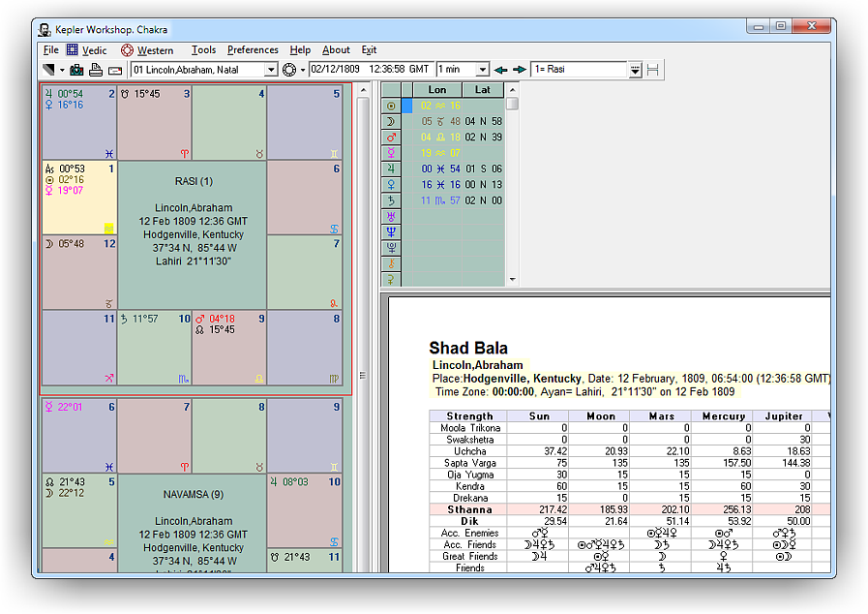
Task: Click the red-marked card icon beside the printer
Action: [114, 71]
